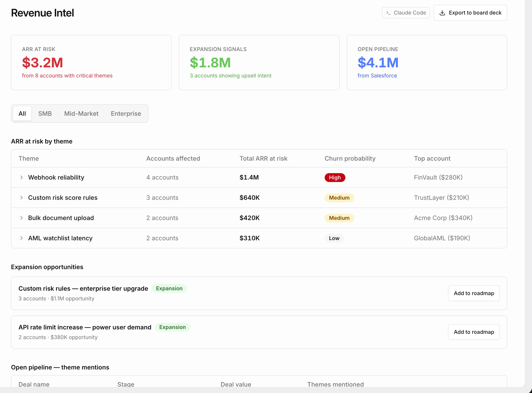This screenshot has height=393, width=532.
Task: Click '2 accounts' in Bulk document upload row
Action: 162,218
